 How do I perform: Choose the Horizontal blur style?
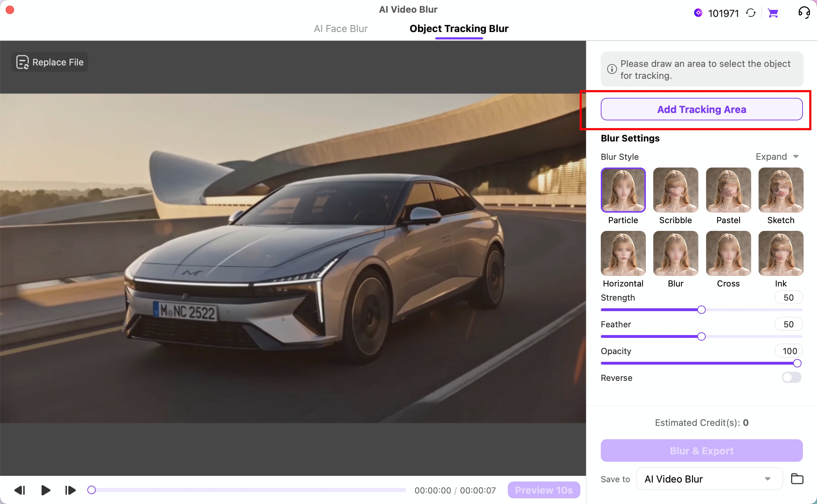tap(623, 253)
